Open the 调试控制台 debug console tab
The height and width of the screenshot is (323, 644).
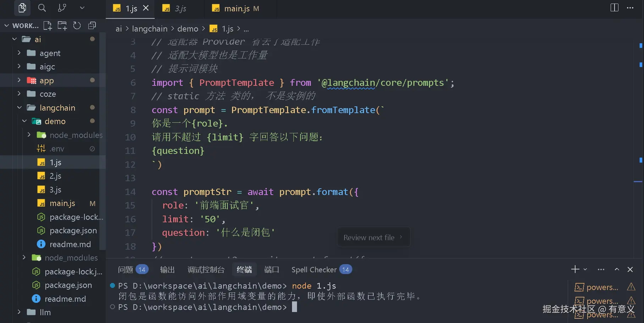pos(206,270)
